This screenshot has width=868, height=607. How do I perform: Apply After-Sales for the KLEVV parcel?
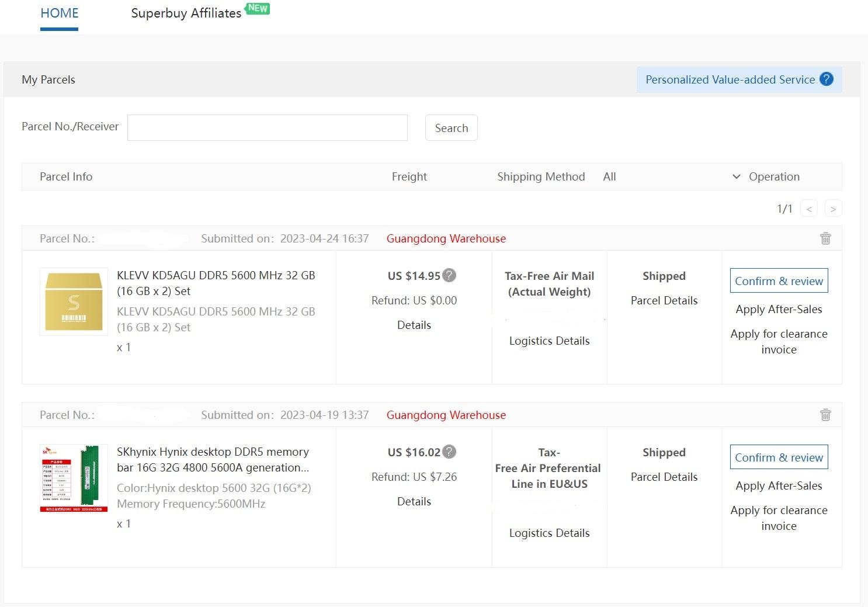[x=779, y=309]
